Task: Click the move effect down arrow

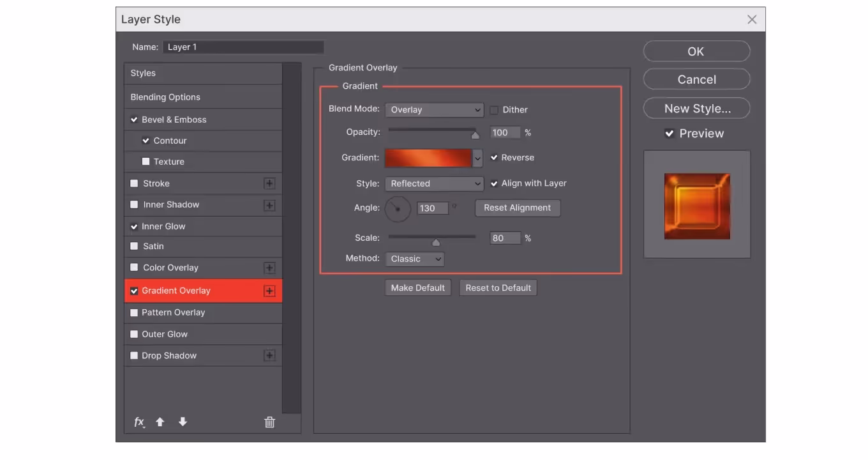Action: (x=183, y=422)
